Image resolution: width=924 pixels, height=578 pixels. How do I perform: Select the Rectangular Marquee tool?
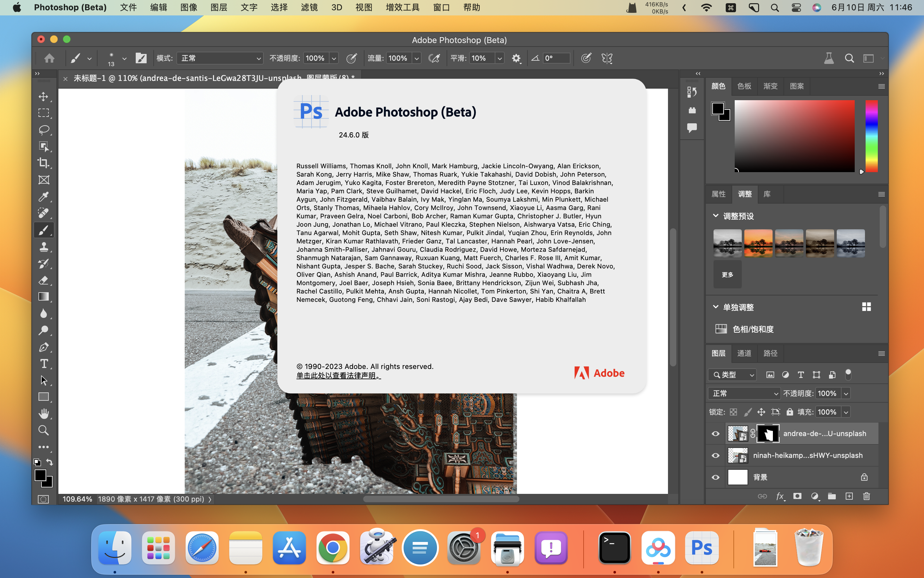coord(44,113)
